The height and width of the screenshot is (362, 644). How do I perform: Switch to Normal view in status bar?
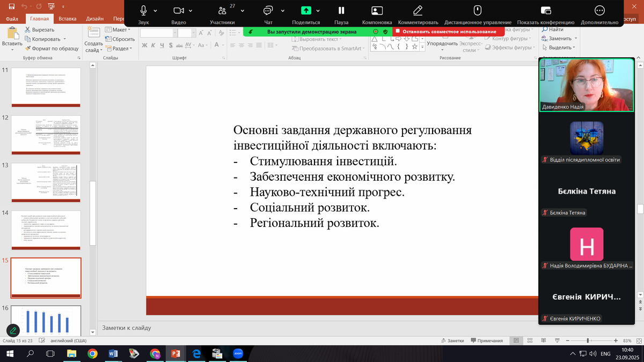(515, 341)
